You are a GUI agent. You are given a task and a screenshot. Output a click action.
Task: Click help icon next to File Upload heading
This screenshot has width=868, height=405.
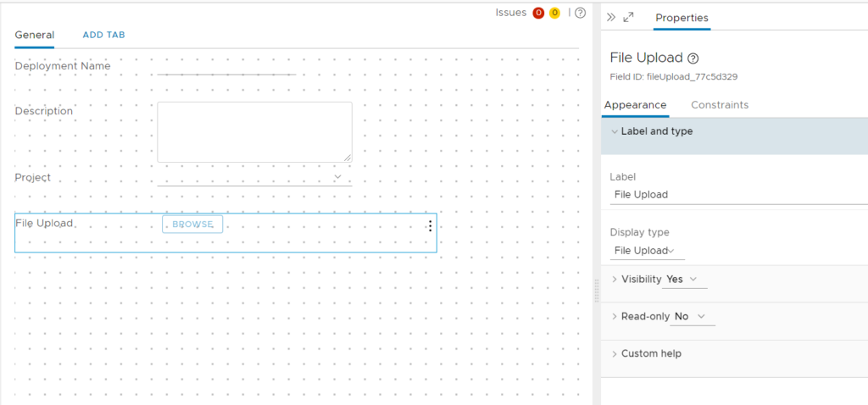click(x=693, y=58)
